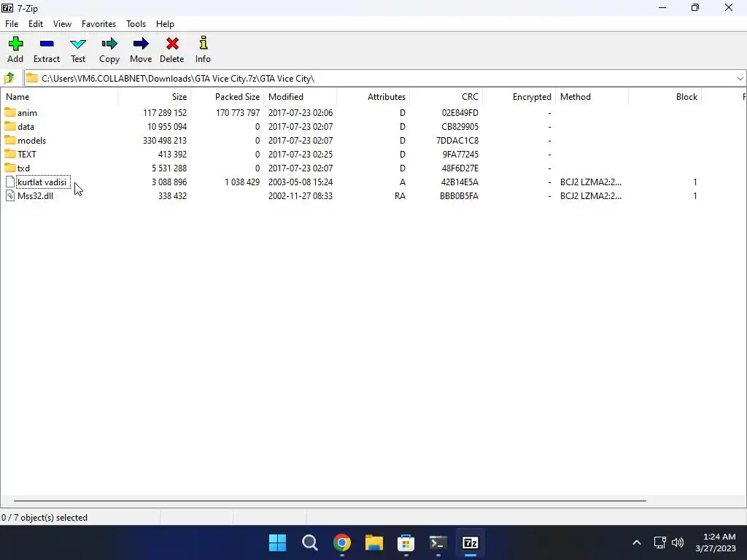Sort by the Name column header

pos(59,97)
